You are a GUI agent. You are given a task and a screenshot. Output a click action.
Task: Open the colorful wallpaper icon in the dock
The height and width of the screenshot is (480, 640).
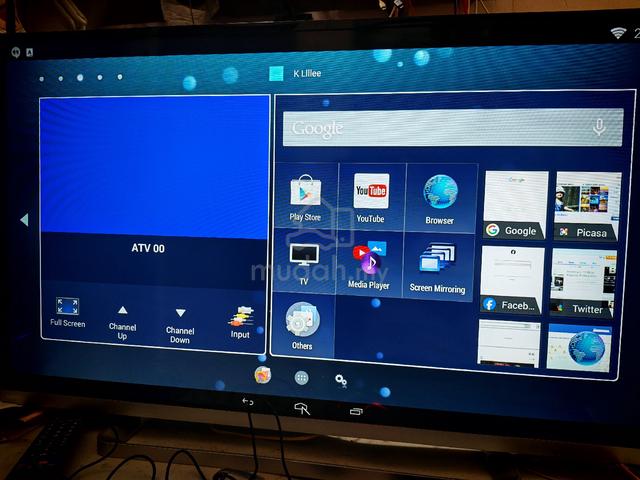pos(262,375)
